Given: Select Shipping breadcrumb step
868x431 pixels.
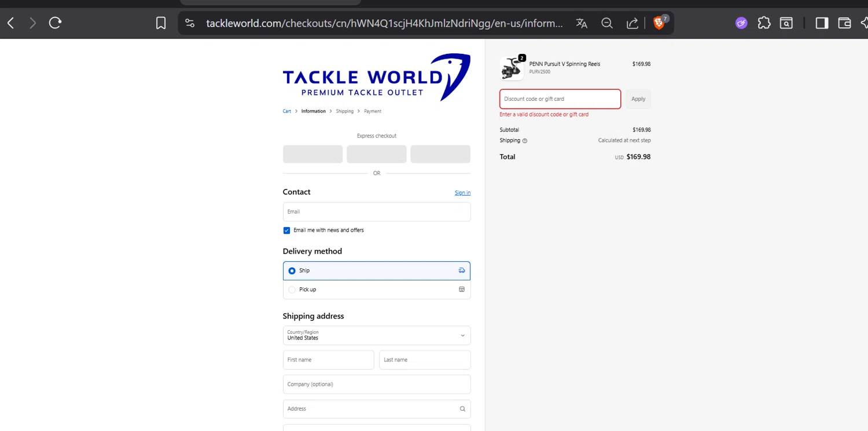Looking at the screenshot, I should click(x=345, y=111).
